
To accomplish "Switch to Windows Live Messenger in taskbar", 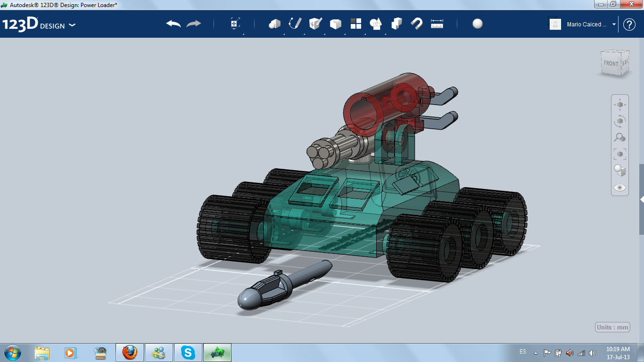I will point(159,353).
